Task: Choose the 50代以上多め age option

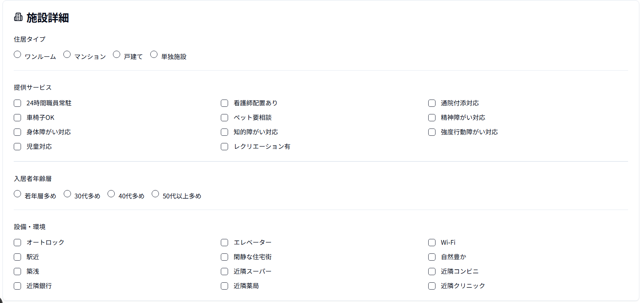Action: (x=156, y=193)
